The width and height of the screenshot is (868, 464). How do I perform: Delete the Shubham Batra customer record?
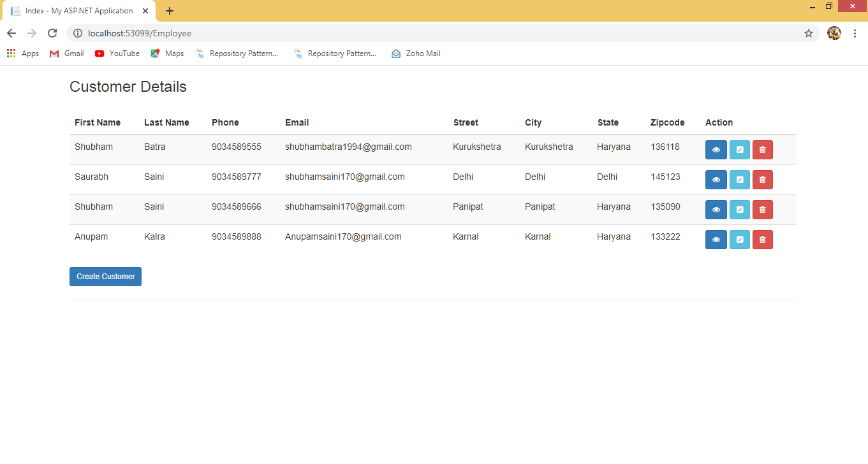pos(762,150)
